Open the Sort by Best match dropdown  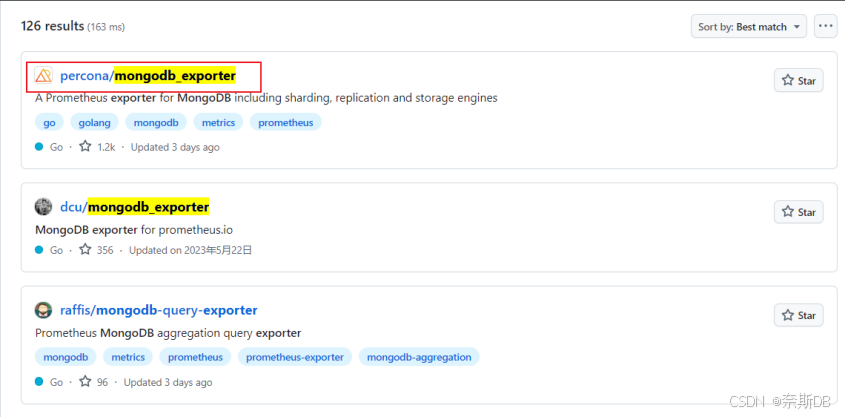(749, 26)
